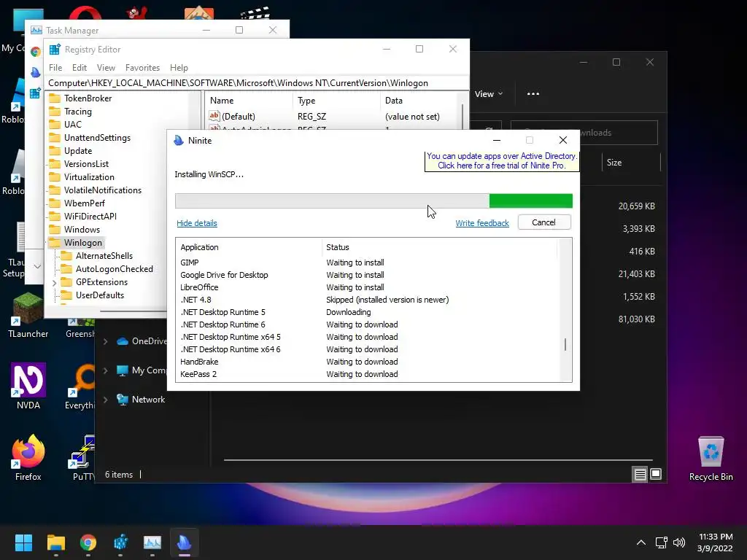Switch Explorer to large thumbnails view
The width and height of the screenshot is (747, 560).
[656, 474]
